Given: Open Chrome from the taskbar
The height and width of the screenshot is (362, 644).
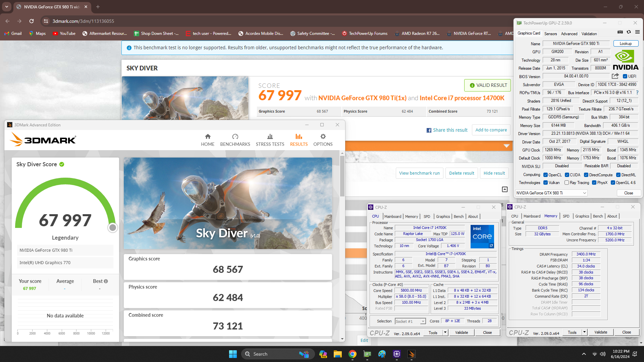Looking at the screenshot, I should click(x=353, y=354).
